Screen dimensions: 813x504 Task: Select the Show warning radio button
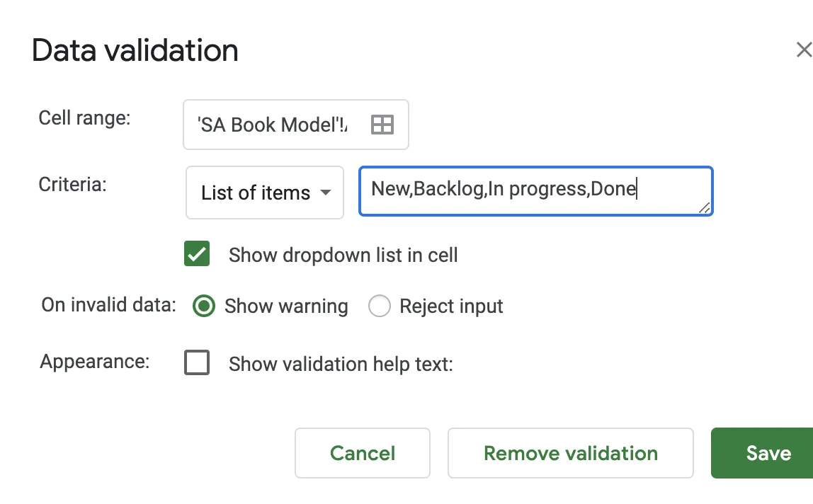(204, 306)
